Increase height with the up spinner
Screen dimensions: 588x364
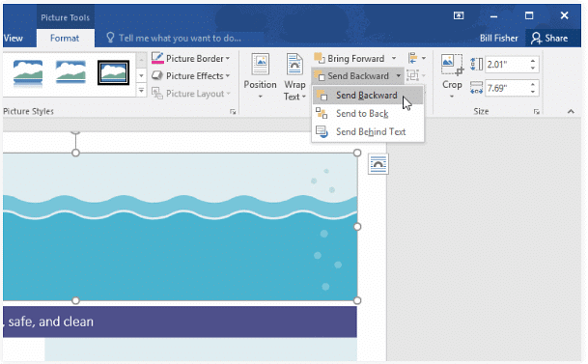533,61
